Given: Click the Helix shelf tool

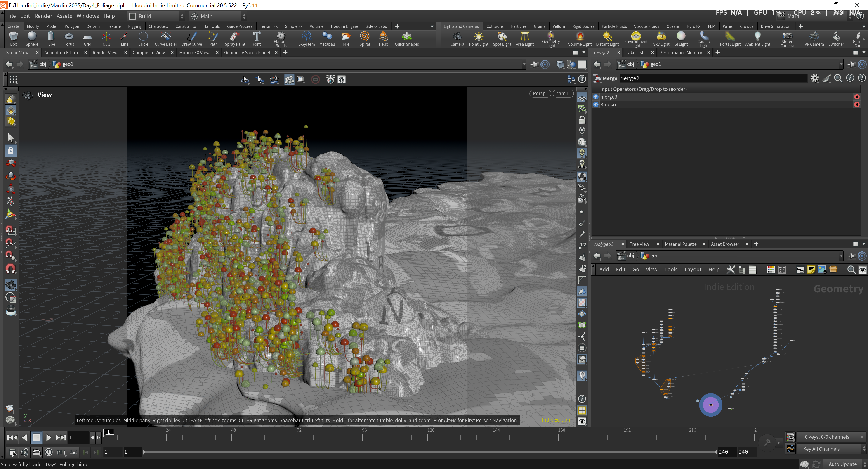Looking at the screenshot, I should [x=383, y=39].
